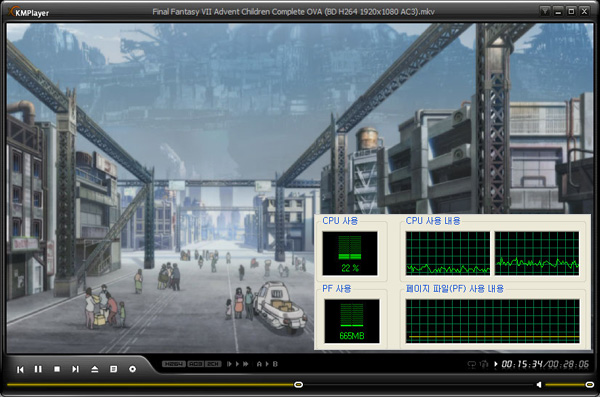Click the AC3 audio codec indicator
600x397 pixels.
[196, 364]
